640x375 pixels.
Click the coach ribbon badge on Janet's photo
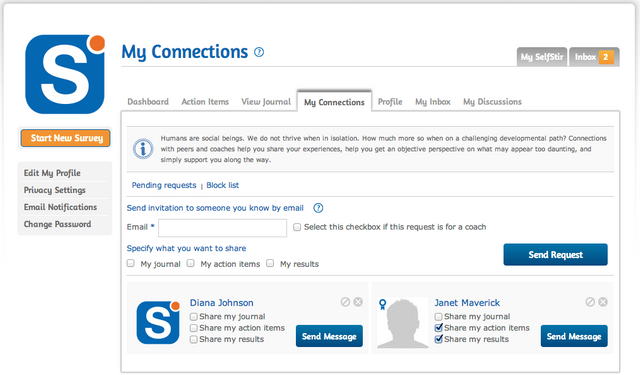click(382, 304)
